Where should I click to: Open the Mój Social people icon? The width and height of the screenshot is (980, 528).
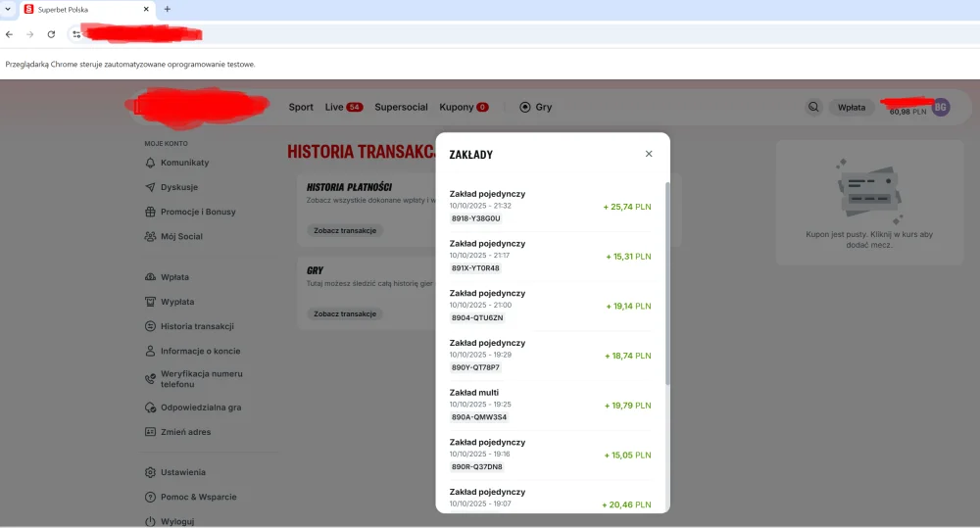point(150,236)
